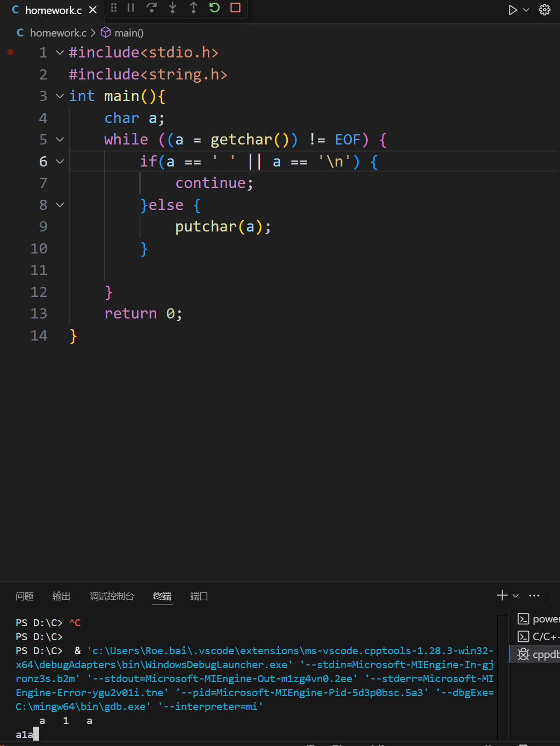The width and height of the screenshot is (560, 746).
Task: Collapse the if block fold at line 6
Action: (x=60, y=161)
